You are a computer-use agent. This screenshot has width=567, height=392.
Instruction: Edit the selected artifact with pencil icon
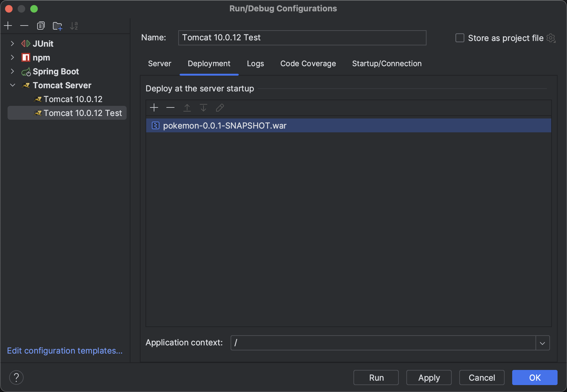pyautogui.click(x=220, y=108)
